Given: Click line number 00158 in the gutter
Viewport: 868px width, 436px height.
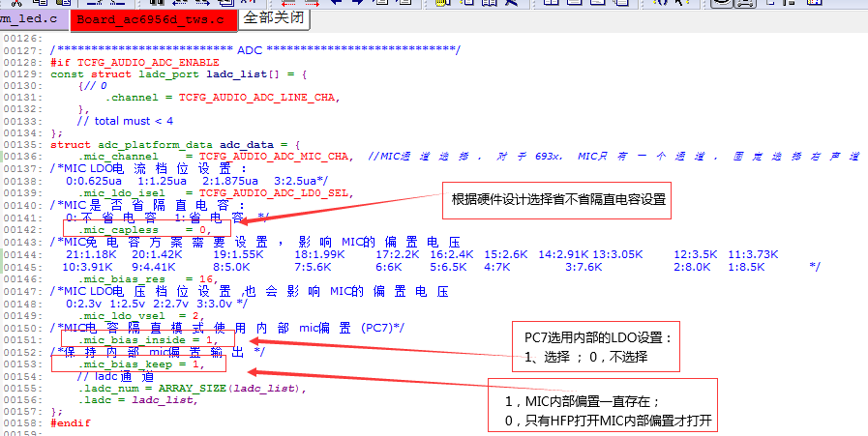Looking at the screenshot, I should pos(23,423).
